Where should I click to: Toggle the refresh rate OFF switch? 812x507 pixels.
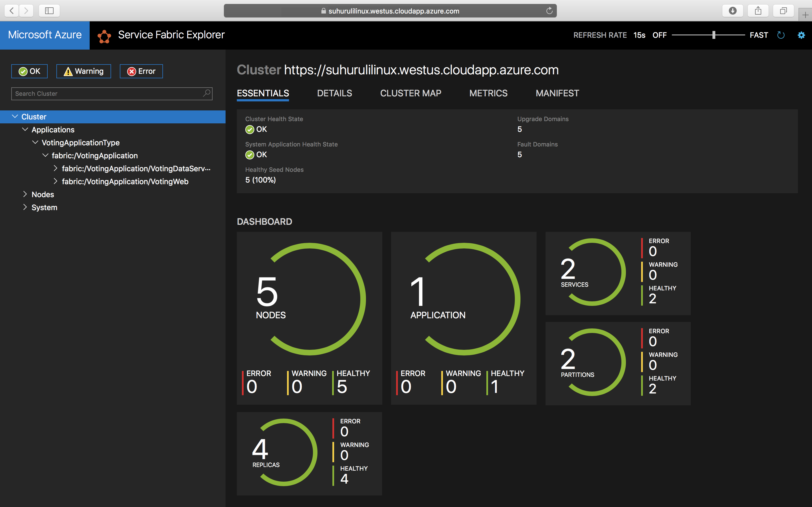tap(659, 35)
